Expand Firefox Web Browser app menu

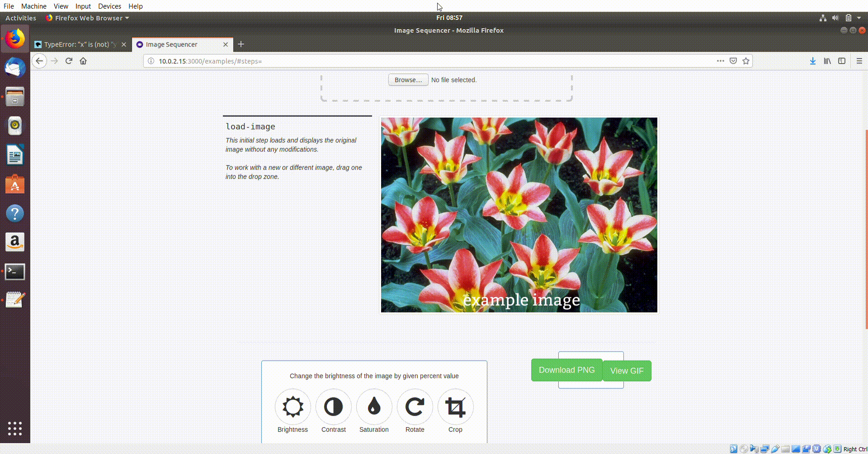(x=88, y=18)
